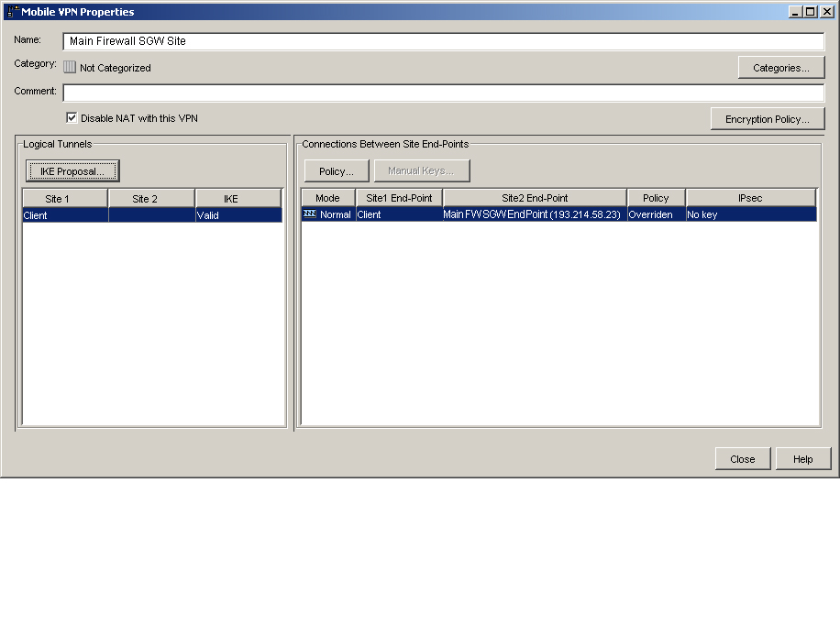
Task: Click the Site 2 column header
Action: (151, 199)
